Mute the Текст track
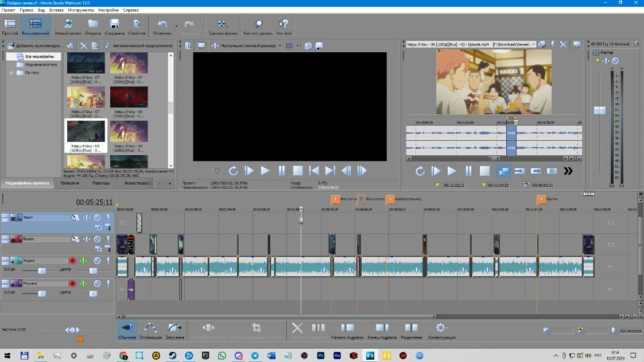644x362 pixels. pyautogui.click(x=98, y=218)
